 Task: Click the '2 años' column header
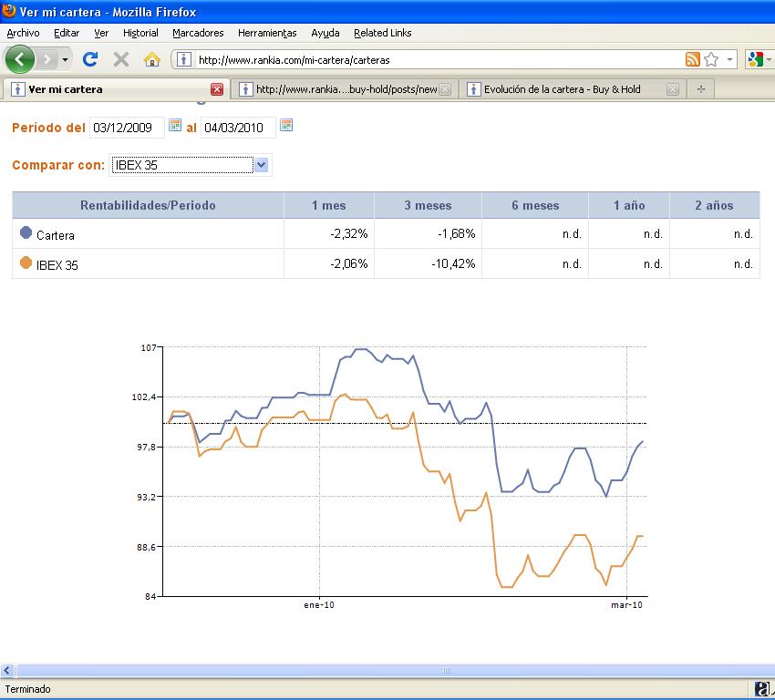(x=714, y=205)
